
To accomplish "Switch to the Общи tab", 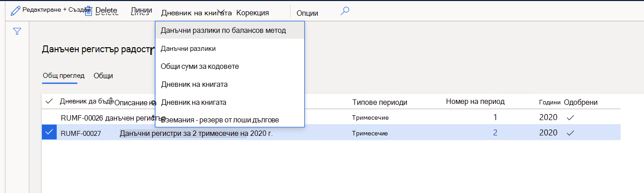I will (103, 76).
